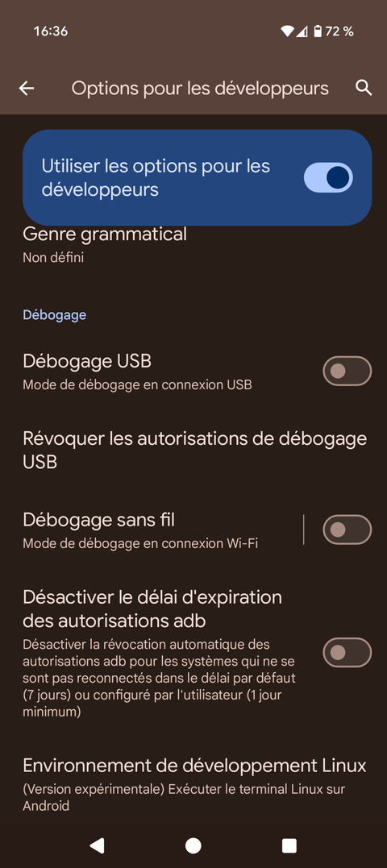The image size is (387, 868).
Task: Tap the Android back navigation triangle
Action: pos(97,845)
